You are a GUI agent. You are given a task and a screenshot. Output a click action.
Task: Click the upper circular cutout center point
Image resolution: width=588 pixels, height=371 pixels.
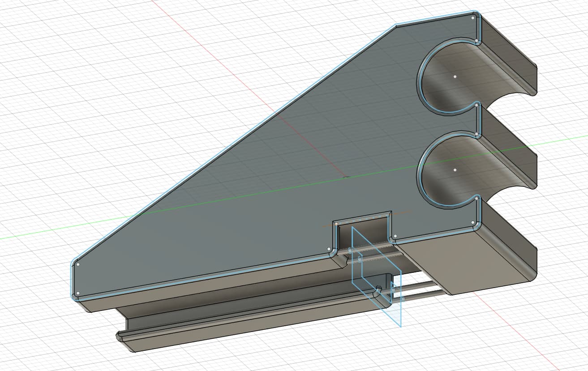pyautogui.click(x=455, y=77)
